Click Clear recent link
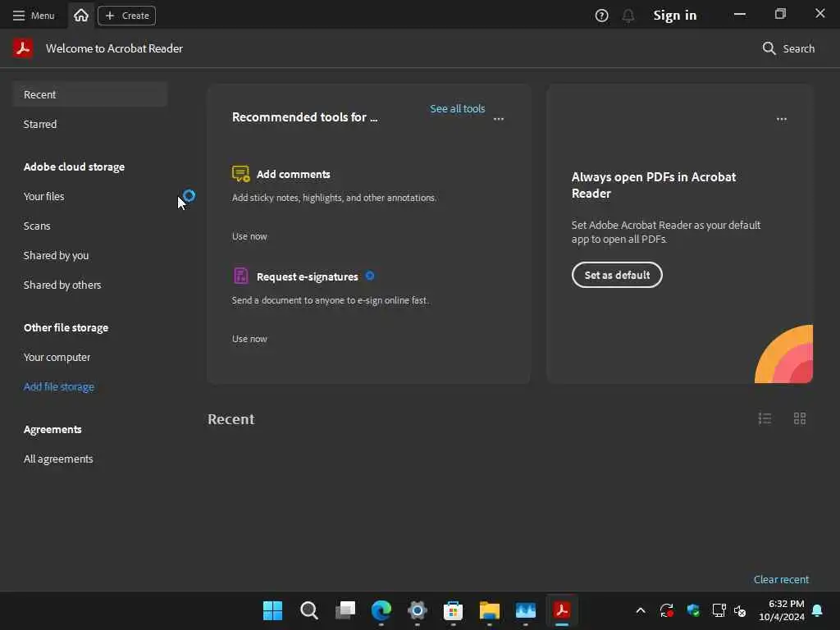 pos(781,580)
